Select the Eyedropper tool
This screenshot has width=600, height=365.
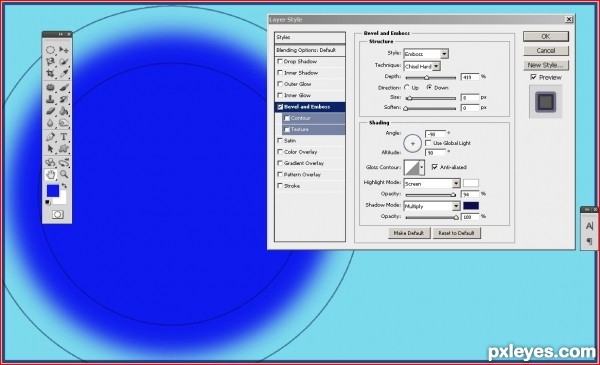tap(64, 73)
